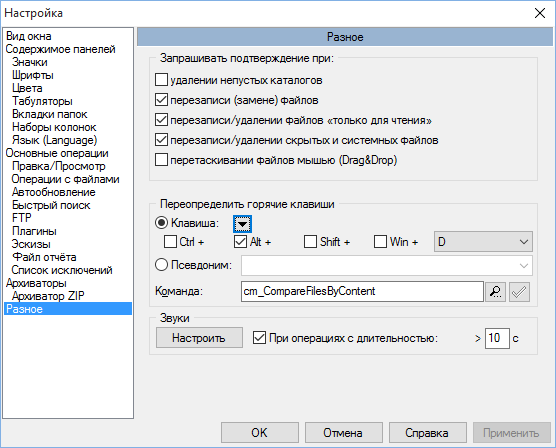
Task: Expand the Псевдоним combo box
Action: point(387,265)
